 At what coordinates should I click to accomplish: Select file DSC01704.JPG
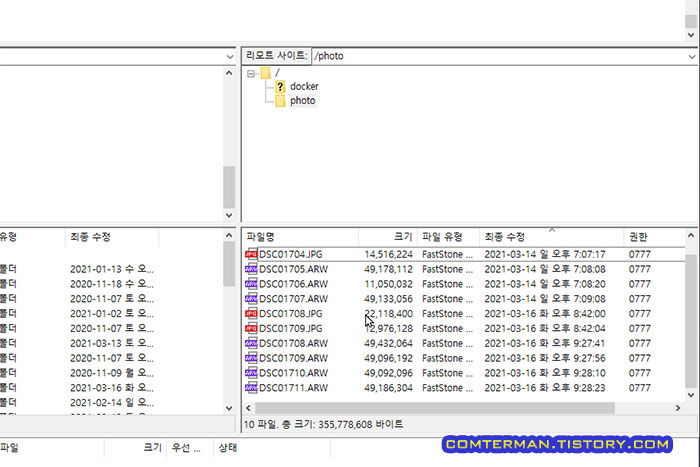(291, 254)
